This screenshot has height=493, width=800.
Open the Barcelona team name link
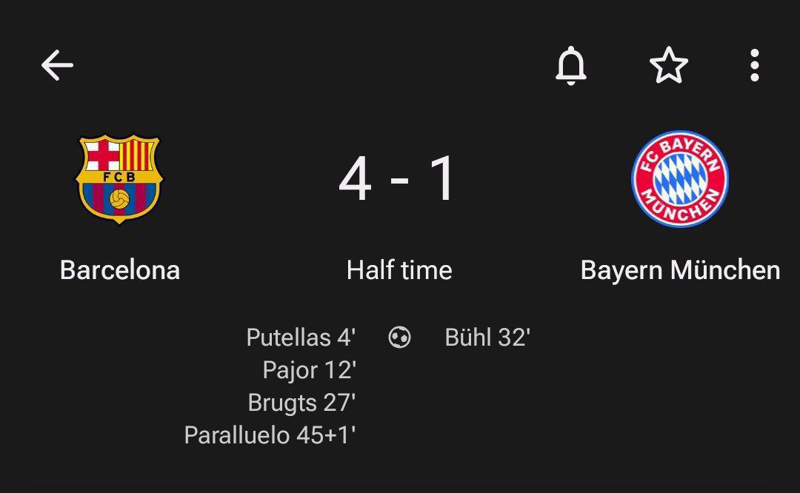(120, 270)
